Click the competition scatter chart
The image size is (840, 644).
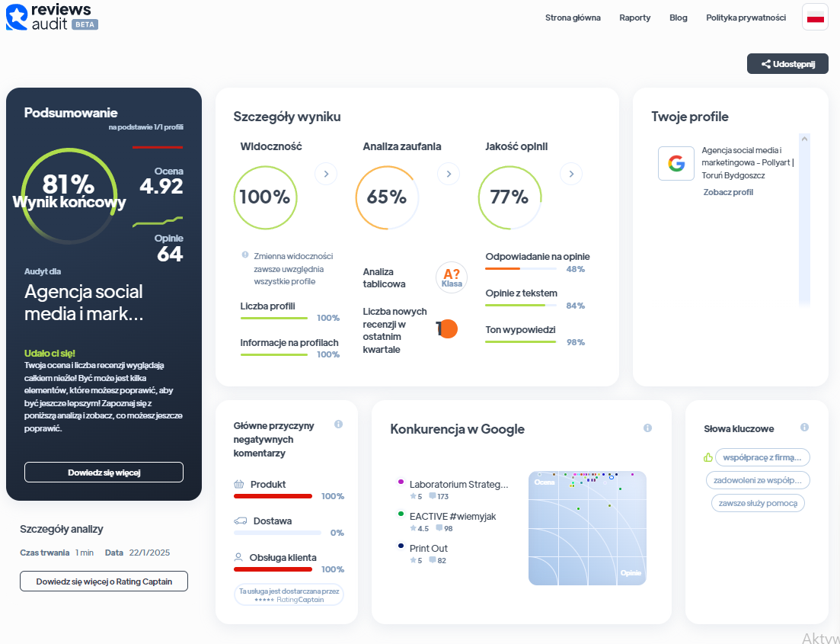[587, 528]
